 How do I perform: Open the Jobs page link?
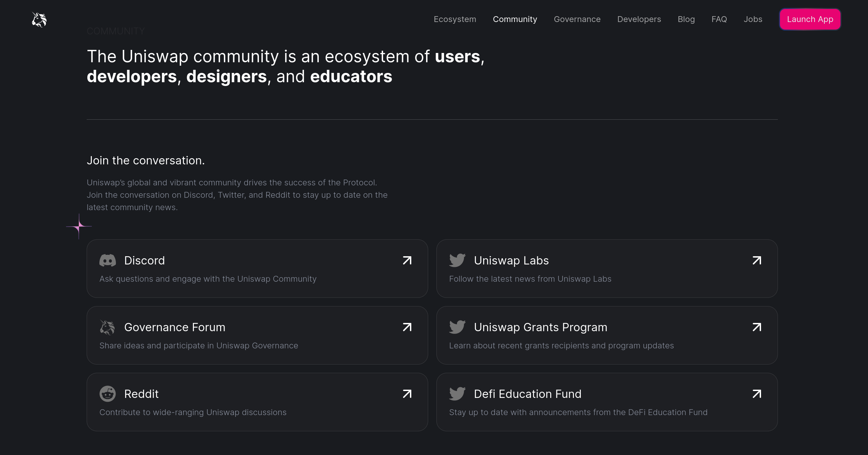pos(753,19)
